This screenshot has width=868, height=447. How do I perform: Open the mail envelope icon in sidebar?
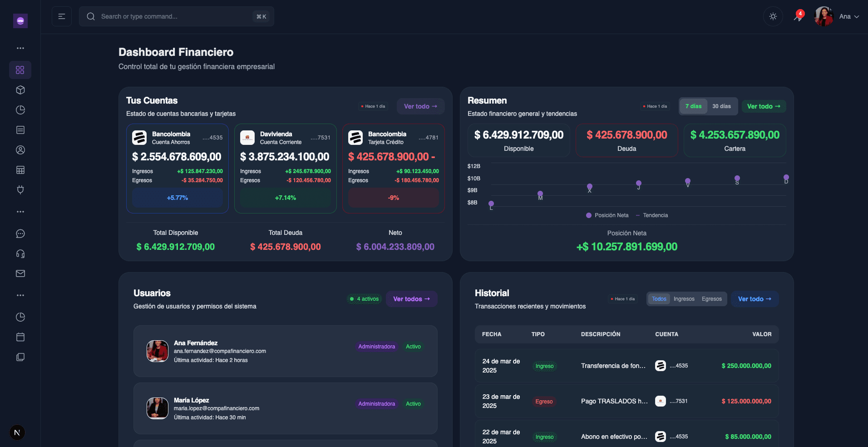(20, 273)
